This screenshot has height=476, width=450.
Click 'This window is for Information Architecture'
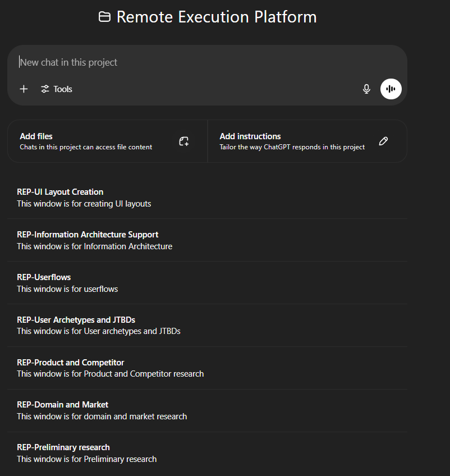(95, 246)
